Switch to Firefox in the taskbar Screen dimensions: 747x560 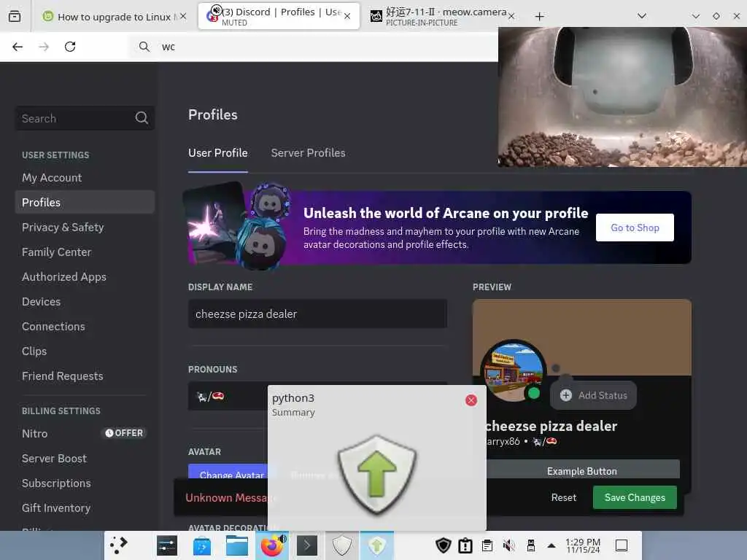[272, 545]
